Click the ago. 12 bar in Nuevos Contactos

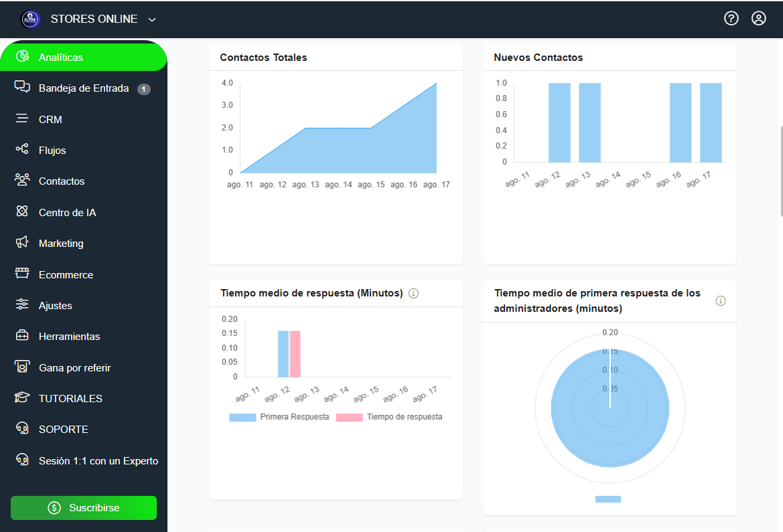click(x=559, y=122)
